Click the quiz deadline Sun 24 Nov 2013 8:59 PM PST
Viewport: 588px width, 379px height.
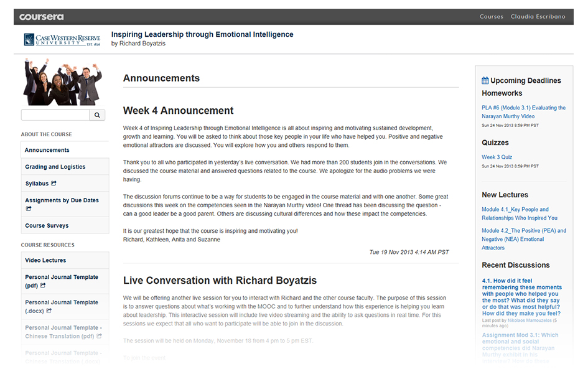pos(510,166)
